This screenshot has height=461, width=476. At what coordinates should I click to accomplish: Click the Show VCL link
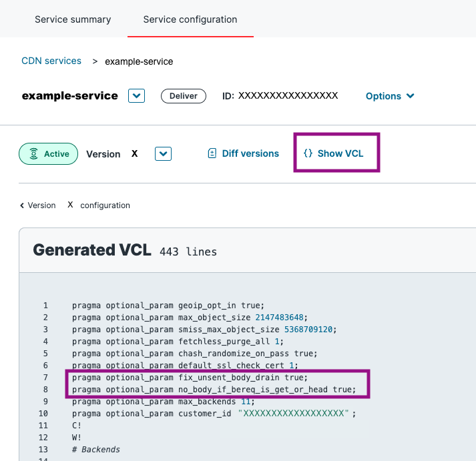[340, 153]
